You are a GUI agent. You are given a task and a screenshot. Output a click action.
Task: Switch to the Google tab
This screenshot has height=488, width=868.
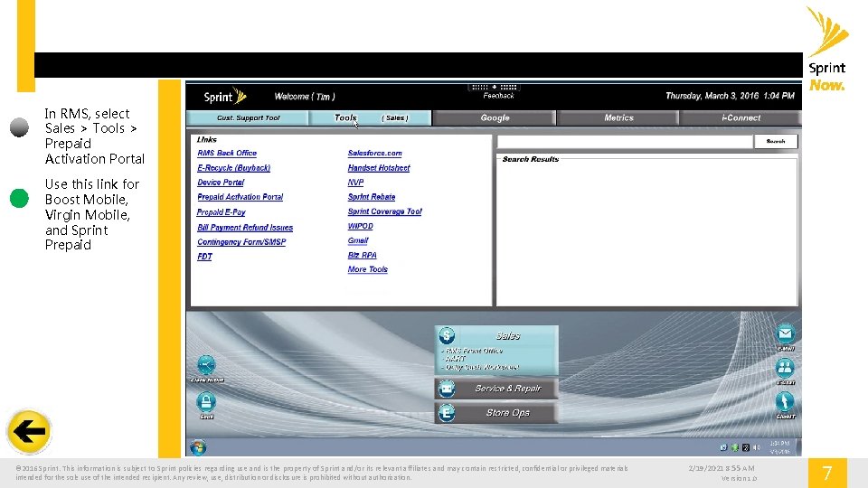tap(495, 117)
